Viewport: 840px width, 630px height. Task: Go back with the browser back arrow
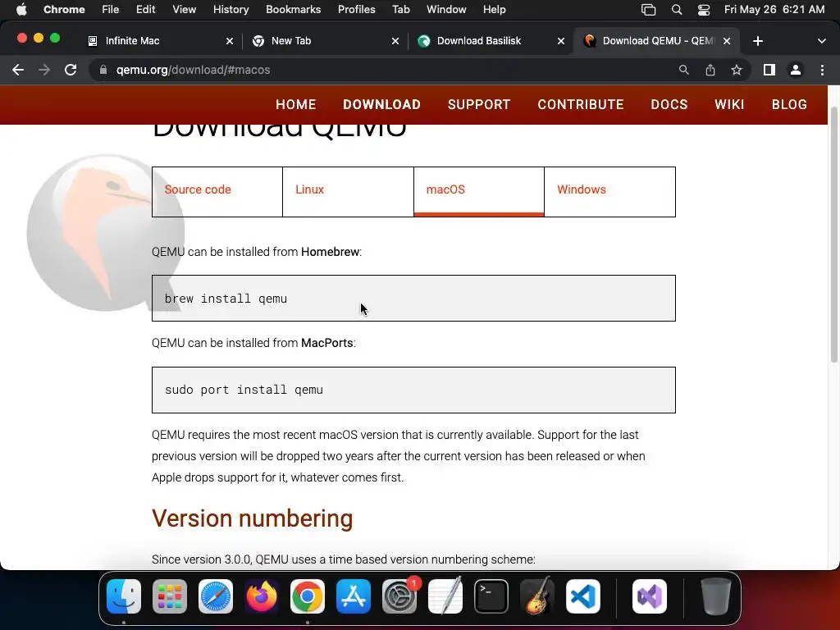click(x=18, y=70)
